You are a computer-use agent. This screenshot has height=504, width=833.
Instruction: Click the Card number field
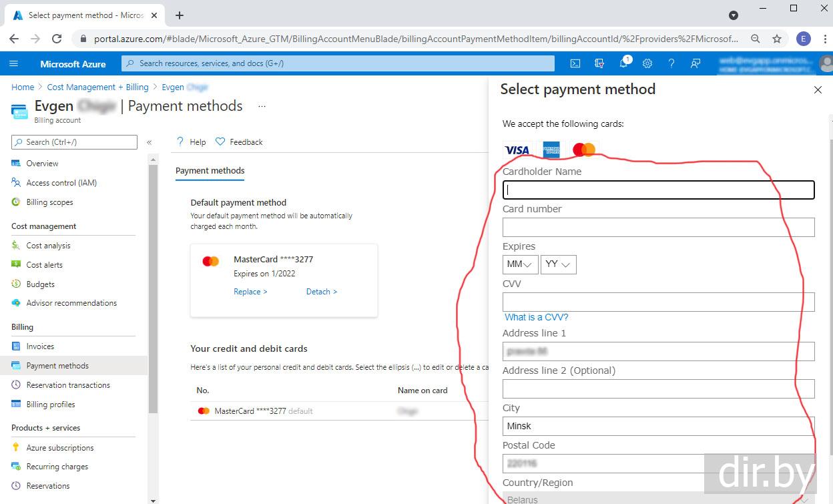(x=659, y=227)
